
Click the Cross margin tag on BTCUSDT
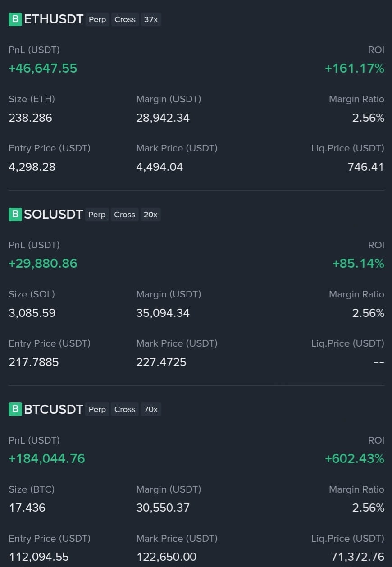click(x=125, y=409)
